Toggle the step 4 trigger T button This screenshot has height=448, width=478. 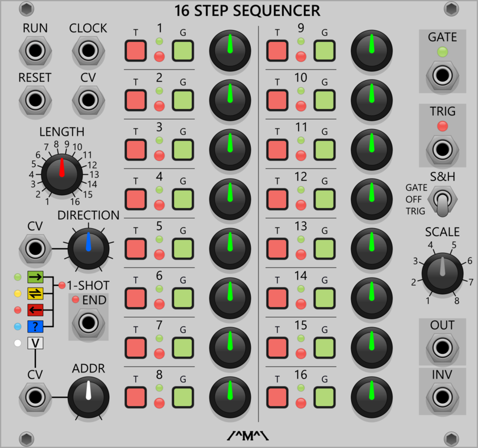point(136,199)
